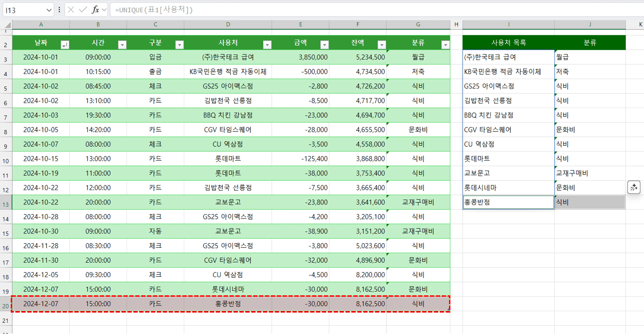
Task: Open the 분류 table column filter dropdown
Action: [x=445, y=45]
